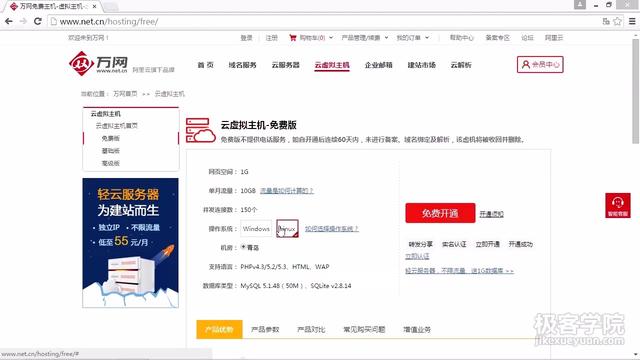Click the address bar URL field
The height and width of the screenshot is (360, 640).
[x=322, y=21]
